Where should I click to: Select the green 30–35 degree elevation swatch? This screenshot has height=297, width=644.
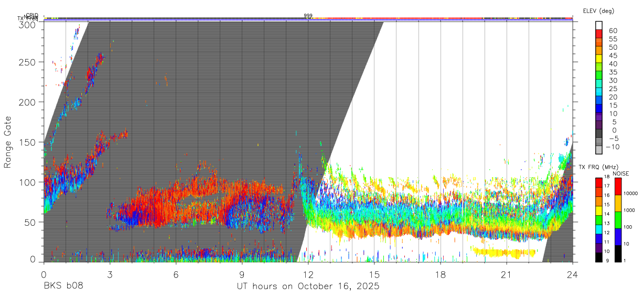point(599,75)
